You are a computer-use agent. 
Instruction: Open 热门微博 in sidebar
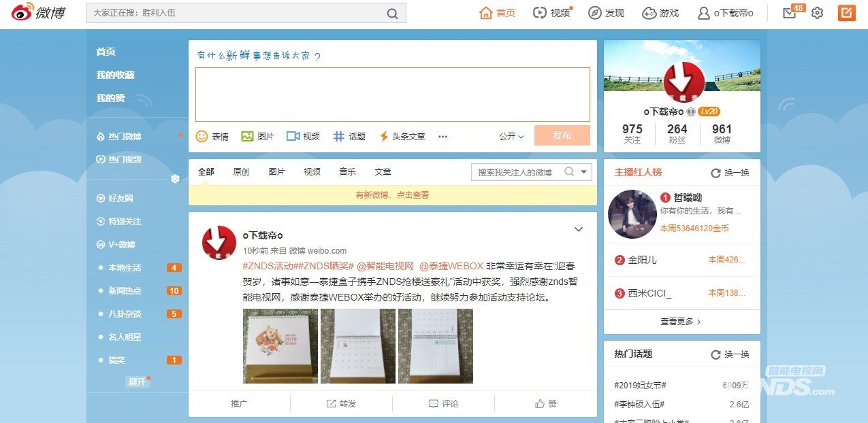(x=119, y=136)
